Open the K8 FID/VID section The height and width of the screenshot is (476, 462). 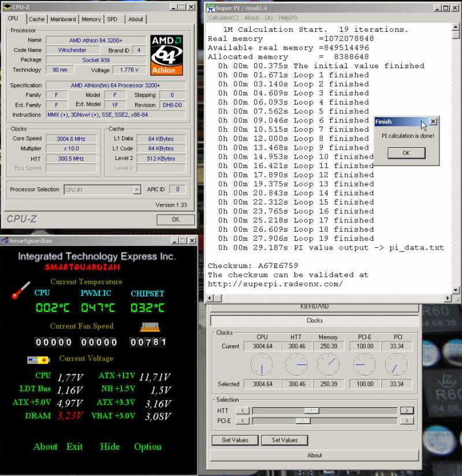pos(315,306)
